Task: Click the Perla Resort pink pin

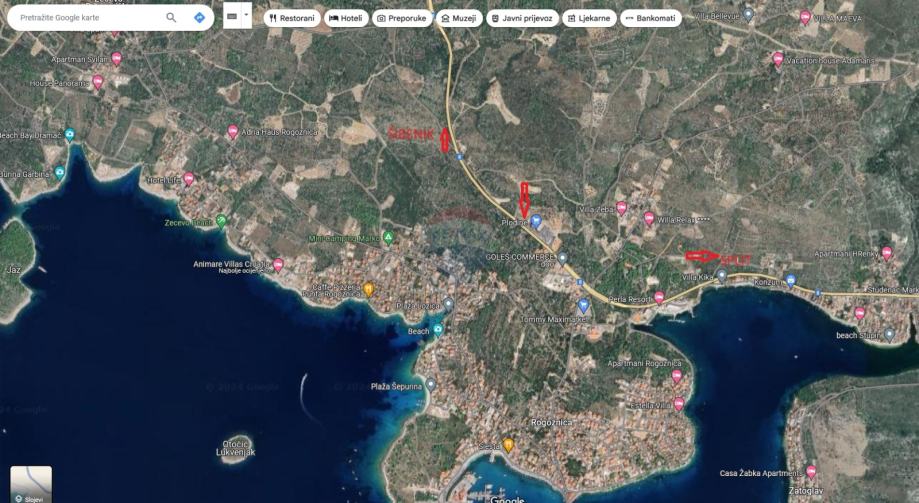Action: (x=659, y=298)
